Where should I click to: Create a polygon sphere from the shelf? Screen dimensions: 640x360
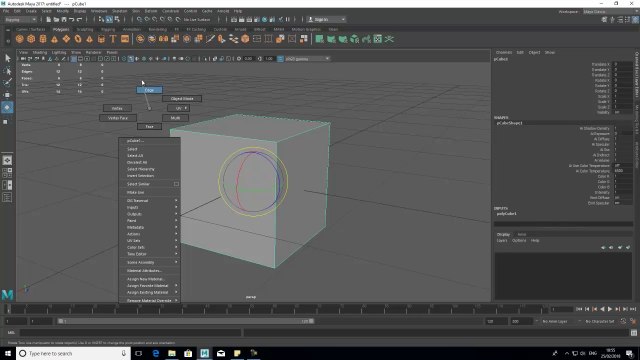tap(20, 39)
